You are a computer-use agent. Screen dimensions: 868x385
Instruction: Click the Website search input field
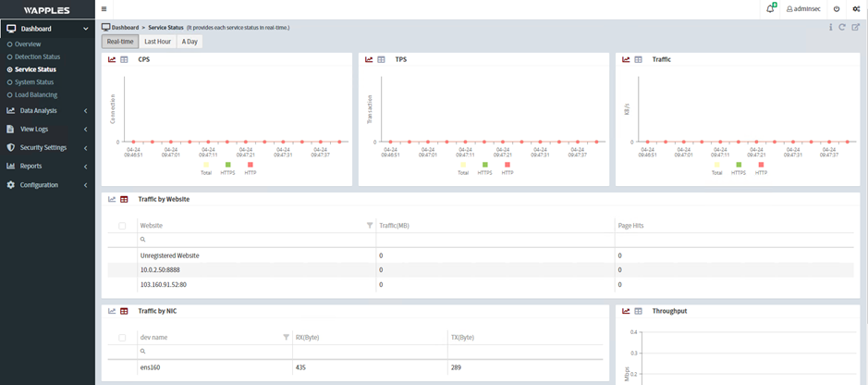pyautogui.click(x=254, y=240)
